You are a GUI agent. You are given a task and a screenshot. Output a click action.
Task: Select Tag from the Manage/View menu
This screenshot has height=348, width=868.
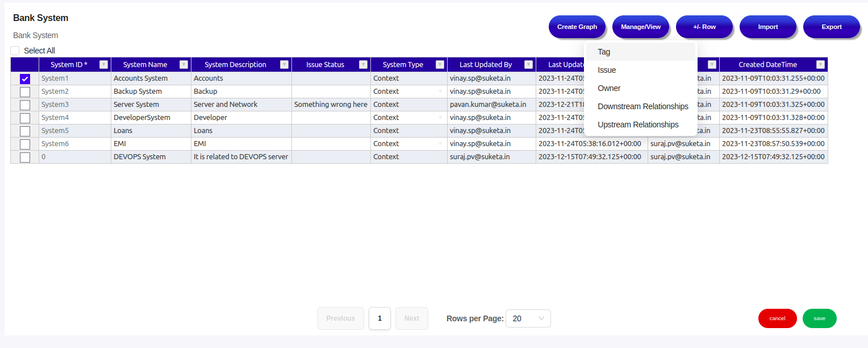point(604,52)
